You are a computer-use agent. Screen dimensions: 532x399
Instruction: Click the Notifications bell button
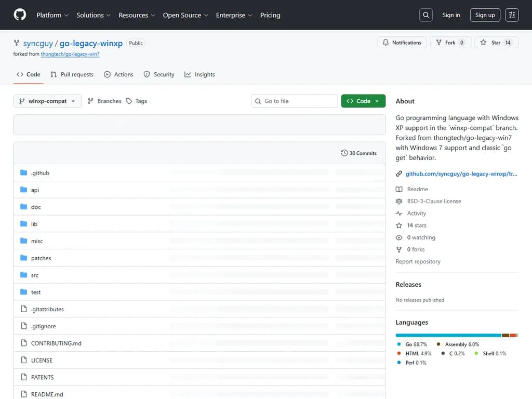tap(402, 43)
